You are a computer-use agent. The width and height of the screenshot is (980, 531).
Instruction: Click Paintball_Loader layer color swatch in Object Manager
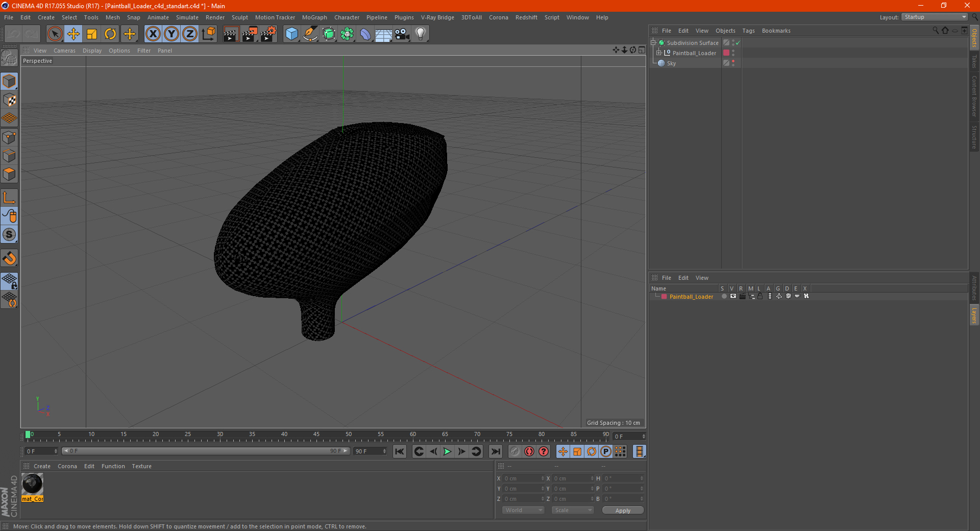pos(726,53)
